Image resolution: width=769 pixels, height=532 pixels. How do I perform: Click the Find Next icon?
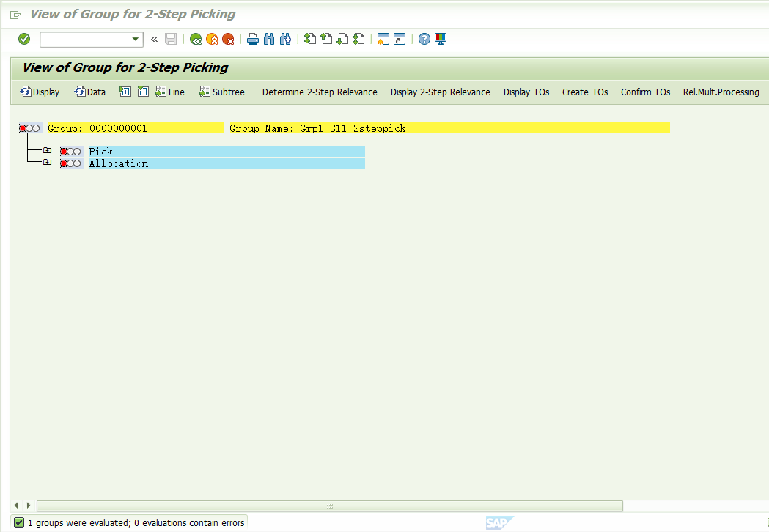pos(285,39)
